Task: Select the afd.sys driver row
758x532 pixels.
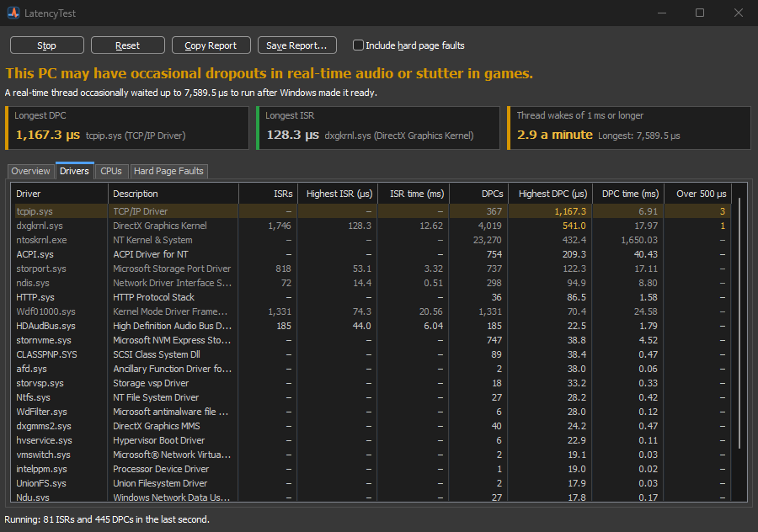Action: tap(371, 369)
